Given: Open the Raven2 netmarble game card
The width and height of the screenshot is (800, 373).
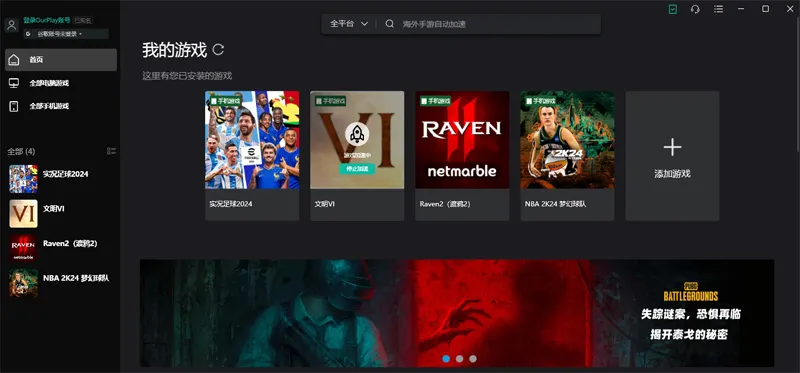Looking at the screenshot, I should tap(462, 156).
